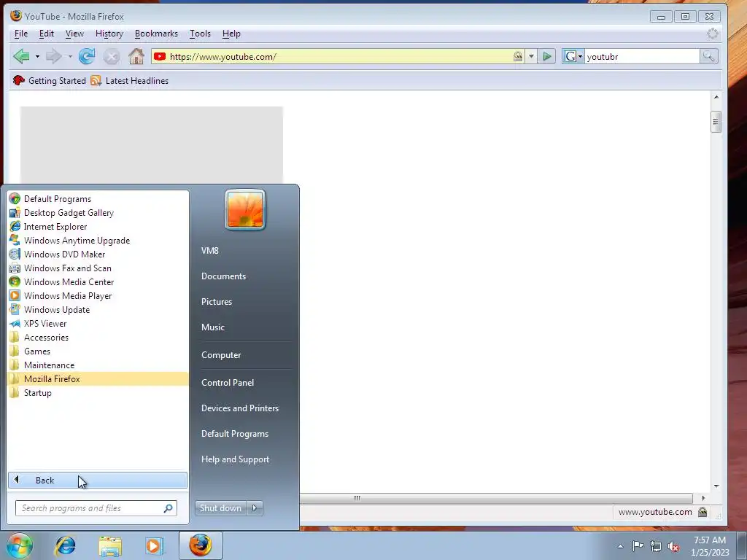Viewport: 747px width, 560px height.
Task: Open Internet Explorer from the taskbar
Action: (65, 545)
